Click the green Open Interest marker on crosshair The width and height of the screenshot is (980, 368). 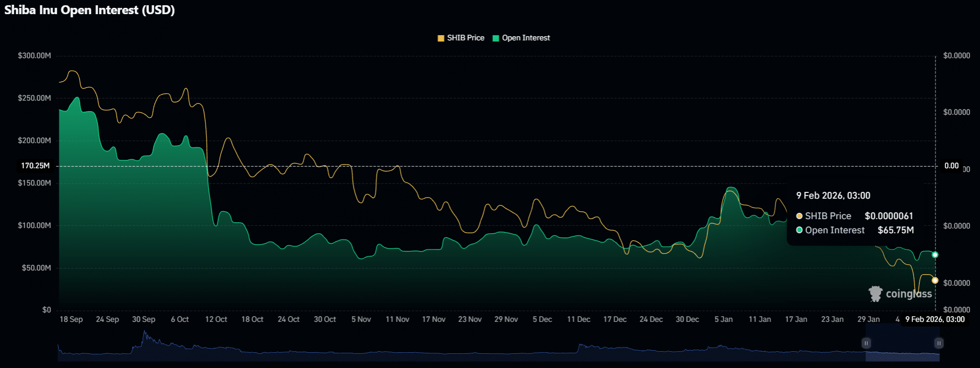pos(935,255)
